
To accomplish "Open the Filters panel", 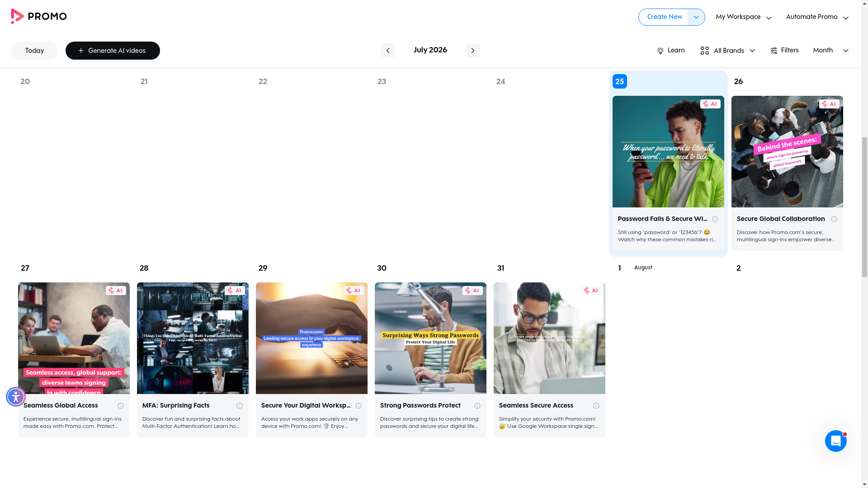I will pos(784,51).
